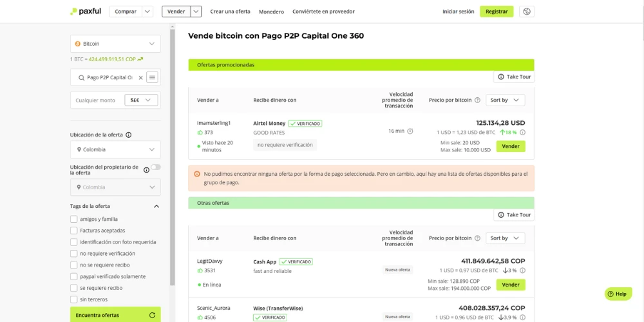Click the Wise (TransferWise) offer title
This screenshot has height=322, width=644.
(x=278, y=308)
